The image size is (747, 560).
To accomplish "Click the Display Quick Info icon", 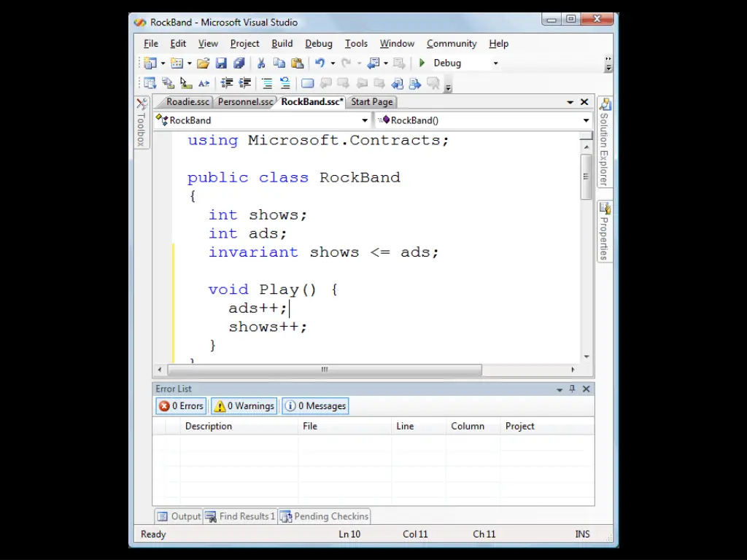I will (x=186, y=83).
